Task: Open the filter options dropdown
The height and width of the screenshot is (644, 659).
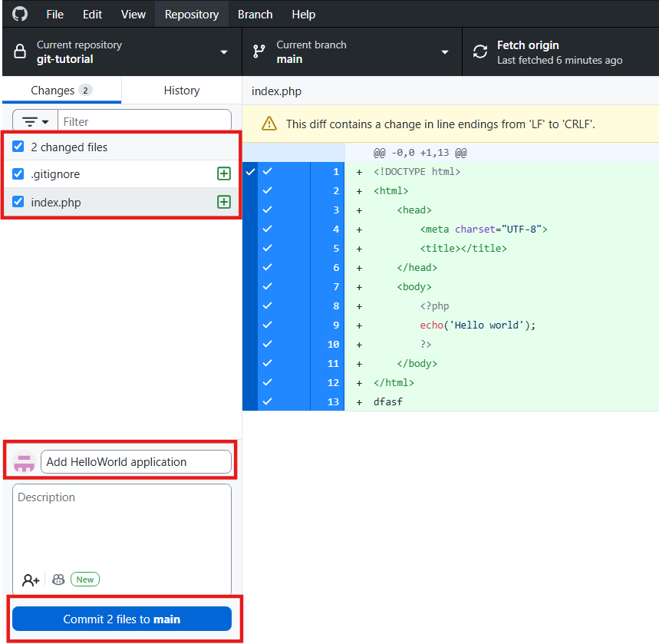Action: [35, 121]
